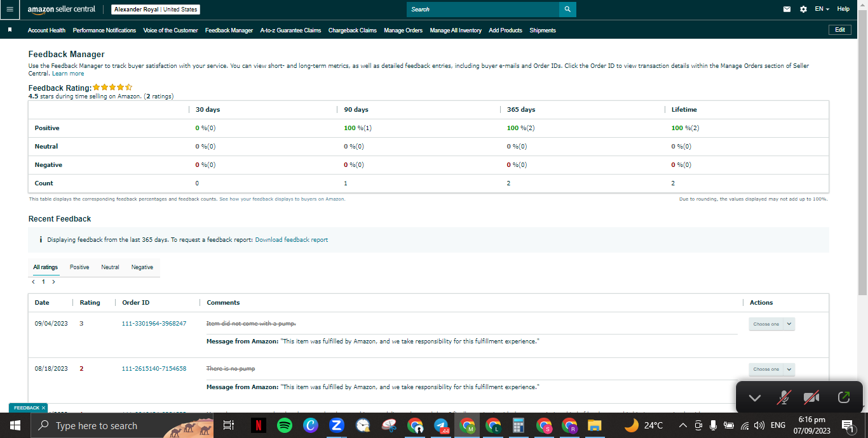Go to Manage Orders
This screenshot has height=438, width=868.
403,30
